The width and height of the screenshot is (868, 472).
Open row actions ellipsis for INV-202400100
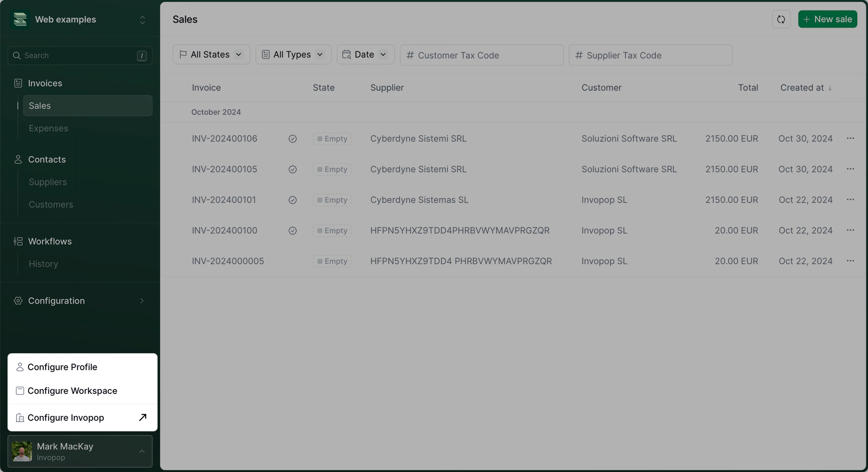(851, 230)
